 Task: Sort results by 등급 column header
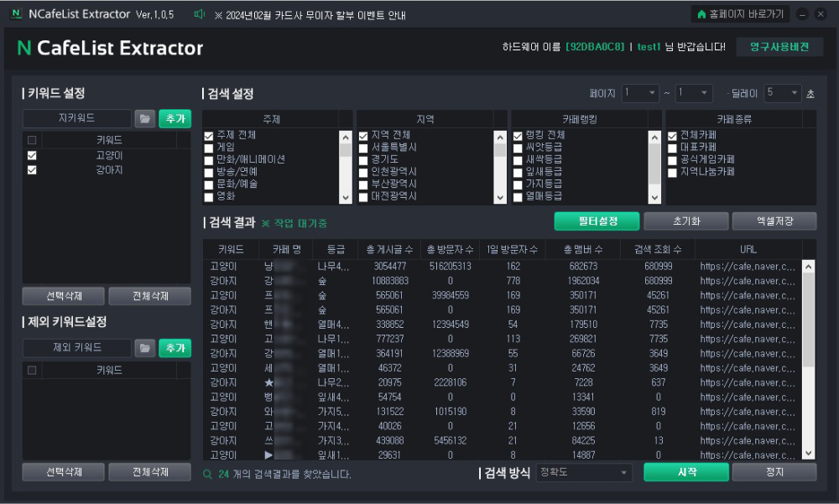pos(336,249)
